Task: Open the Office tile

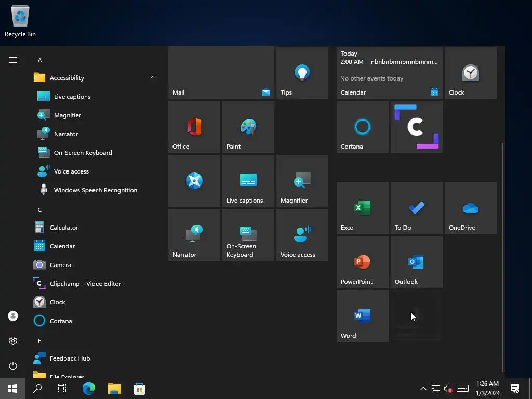Action: pos(194,127)
